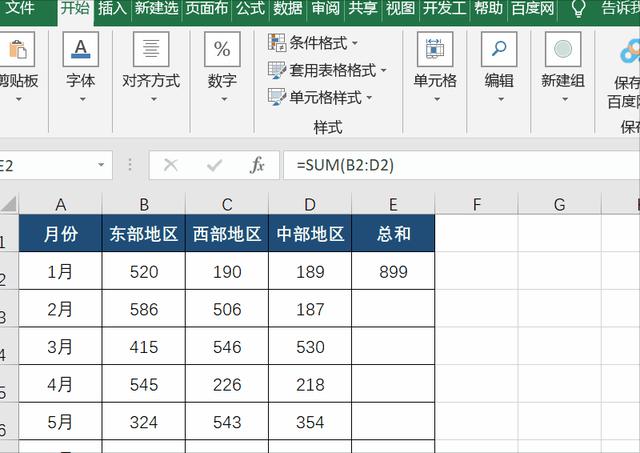Expand the 套用表格格式 dropdown menu
640x453 pixels.
(x=383, y=71)
